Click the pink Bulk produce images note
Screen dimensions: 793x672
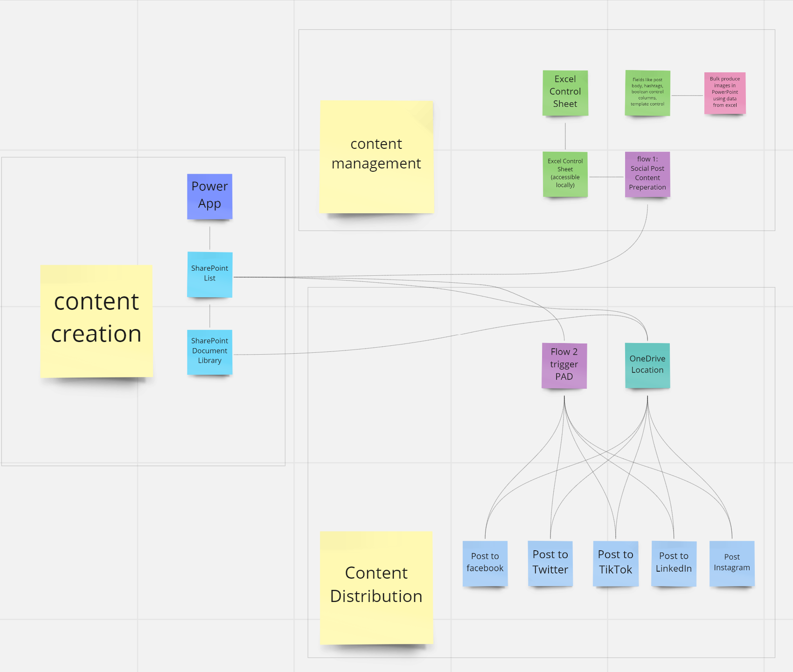point(724,92)
